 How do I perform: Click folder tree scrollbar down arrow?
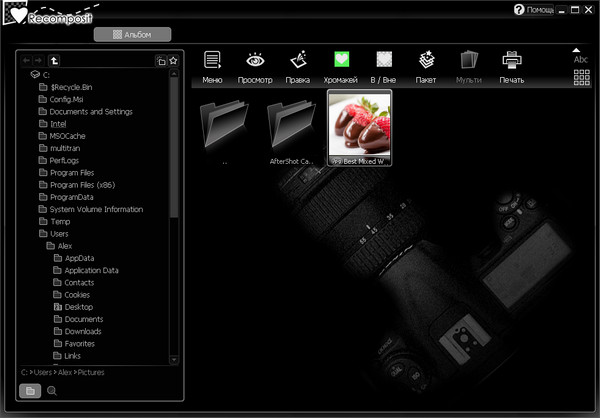(x=174, y=360)
